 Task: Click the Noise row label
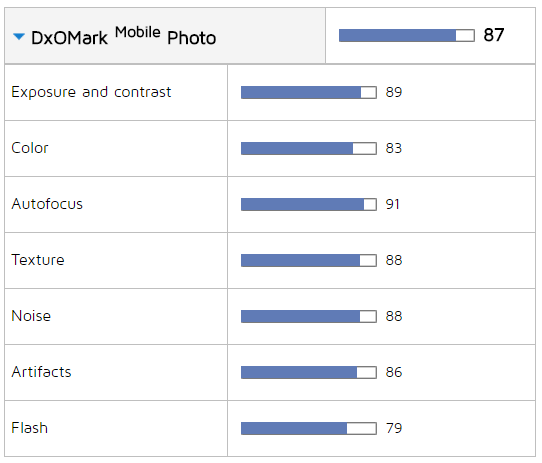click(31, 316)
